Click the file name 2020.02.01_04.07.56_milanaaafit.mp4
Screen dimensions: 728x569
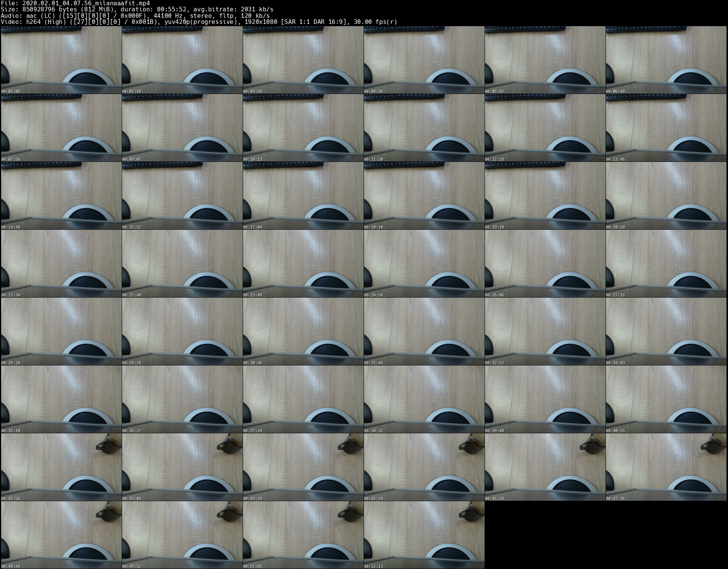[x=86, y=3]
